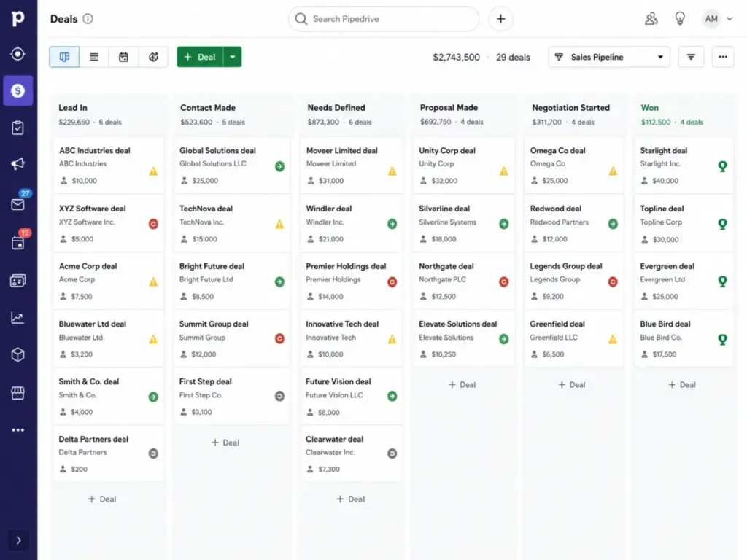Image resolution: width=747 pixels, height=560 pixels.
Task: Open Contacts card icon in sidebar
Action: (18, 281)
